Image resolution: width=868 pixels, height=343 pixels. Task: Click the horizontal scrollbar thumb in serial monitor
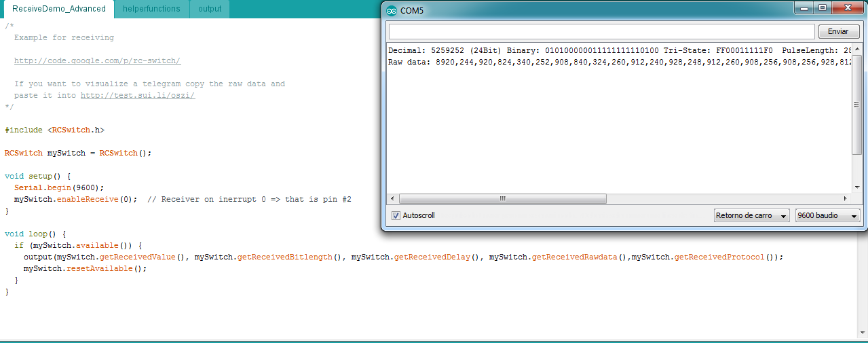[502, 199]
